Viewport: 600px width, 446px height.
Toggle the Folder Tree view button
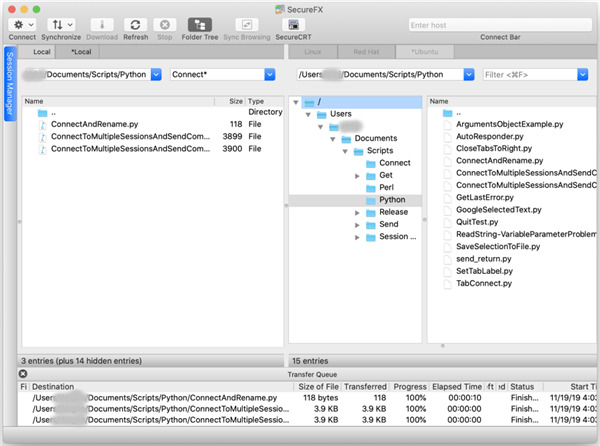click(199, 24)
